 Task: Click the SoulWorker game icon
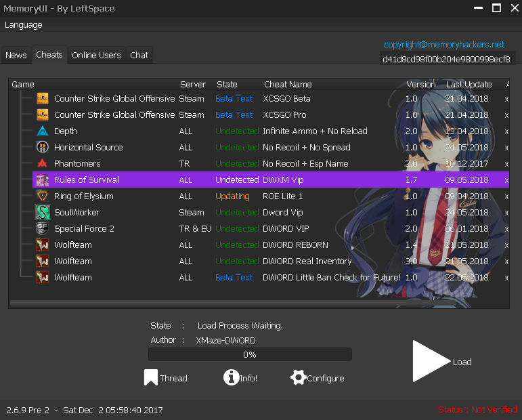(x=42, y=213)
